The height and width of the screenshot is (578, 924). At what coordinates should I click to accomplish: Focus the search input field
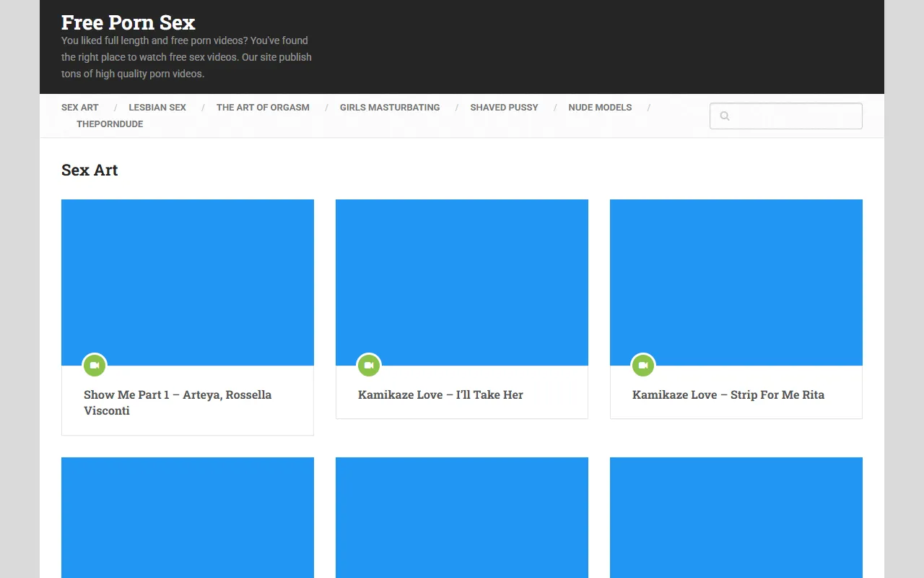click(x=786, y=116)
